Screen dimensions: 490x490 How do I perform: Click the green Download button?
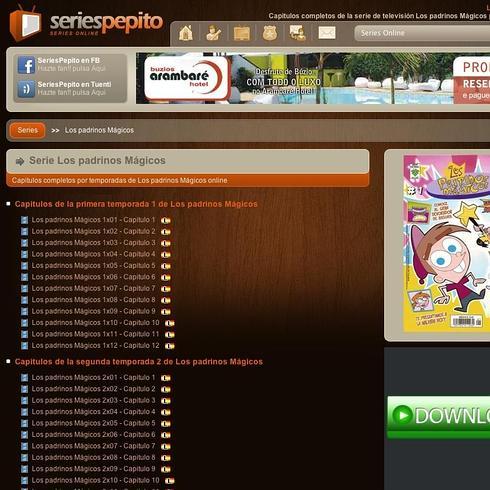tap(438, 417)
